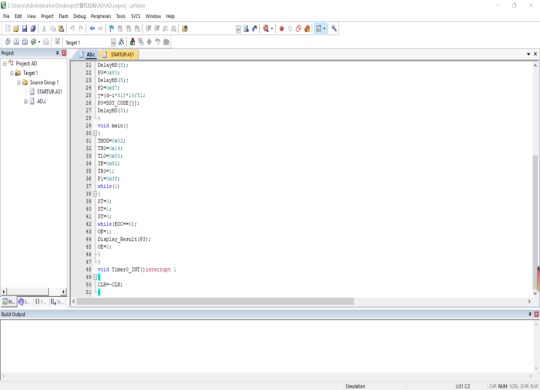Open Find in Files
The height and width of the screenshot is (390, 540).
point(185,29)
